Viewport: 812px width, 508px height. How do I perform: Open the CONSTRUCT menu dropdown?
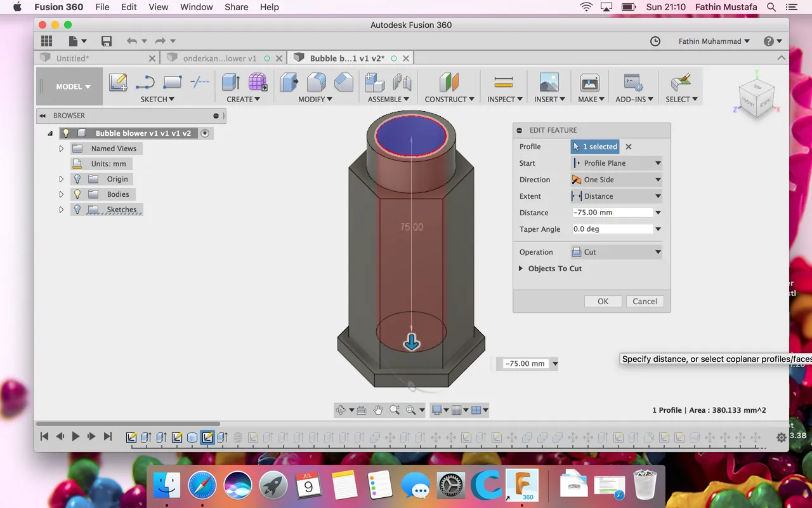click(450, 99)
